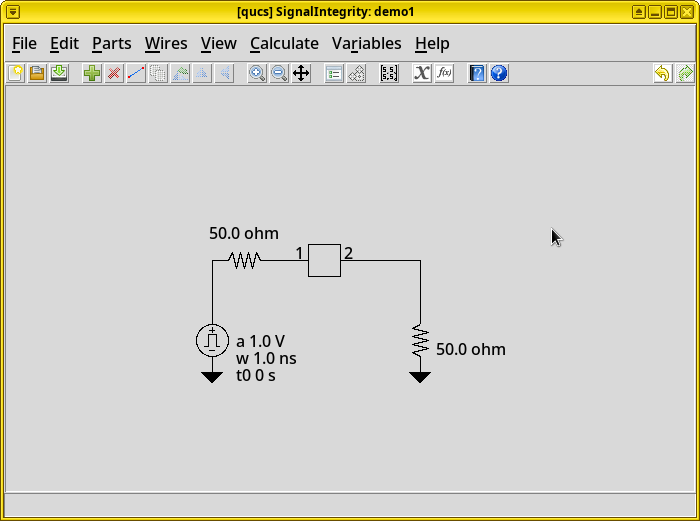Image resolution: width=700 pixels, height=521 pixels.
Task: Run S-parameter calculation icon
Action: coord(389,73)
